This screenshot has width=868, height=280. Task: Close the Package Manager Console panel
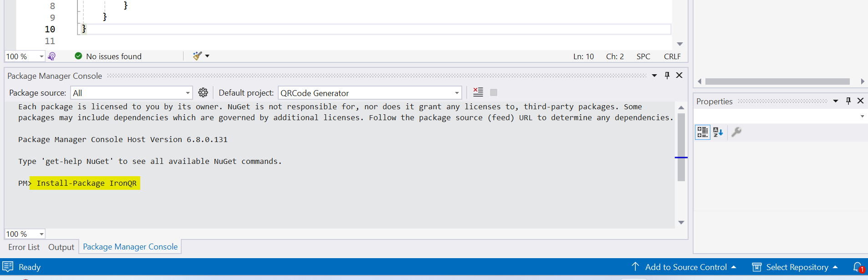(679, 75)
